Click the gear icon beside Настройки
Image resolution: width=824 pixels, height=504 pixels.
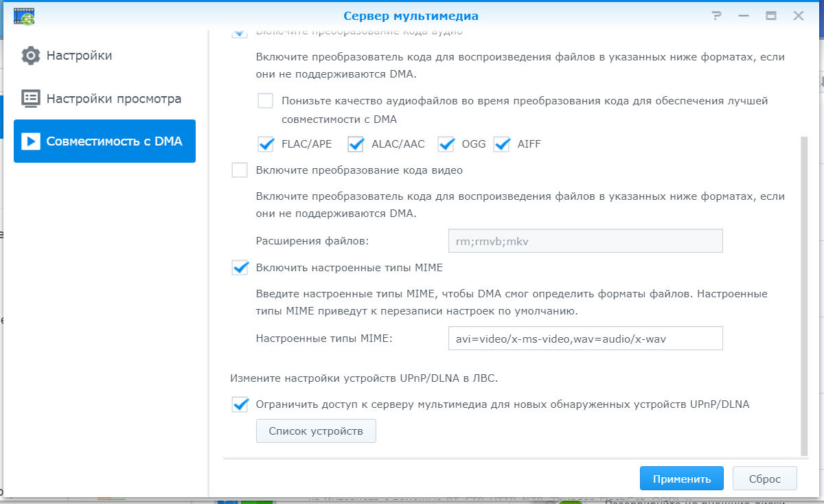31,56
